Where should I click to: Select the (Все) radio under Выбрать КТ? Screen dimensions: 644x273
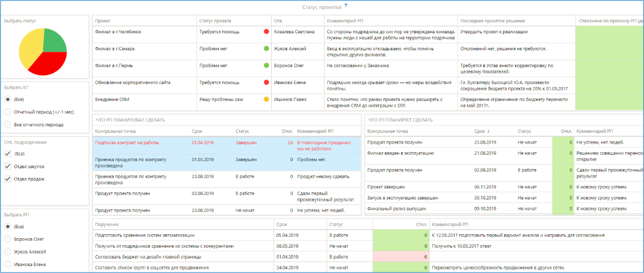click(x=8, y=99)
